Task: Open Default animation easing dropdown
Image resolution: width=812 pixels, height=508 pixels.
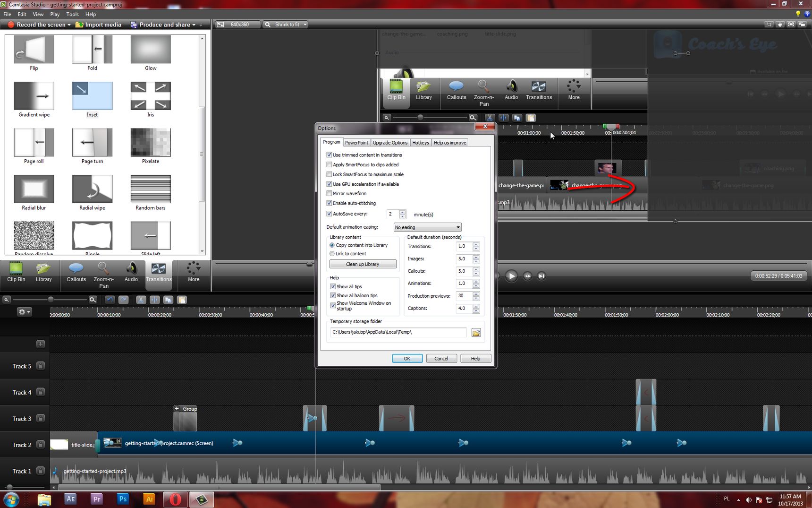Action: click(x=427, y=227)
